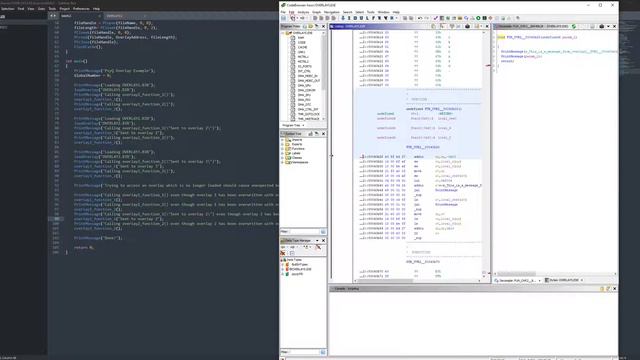This screenshot has width=640, height=360.
Task: Click the int main() line in Sublime editor
Action: point(76,61)
